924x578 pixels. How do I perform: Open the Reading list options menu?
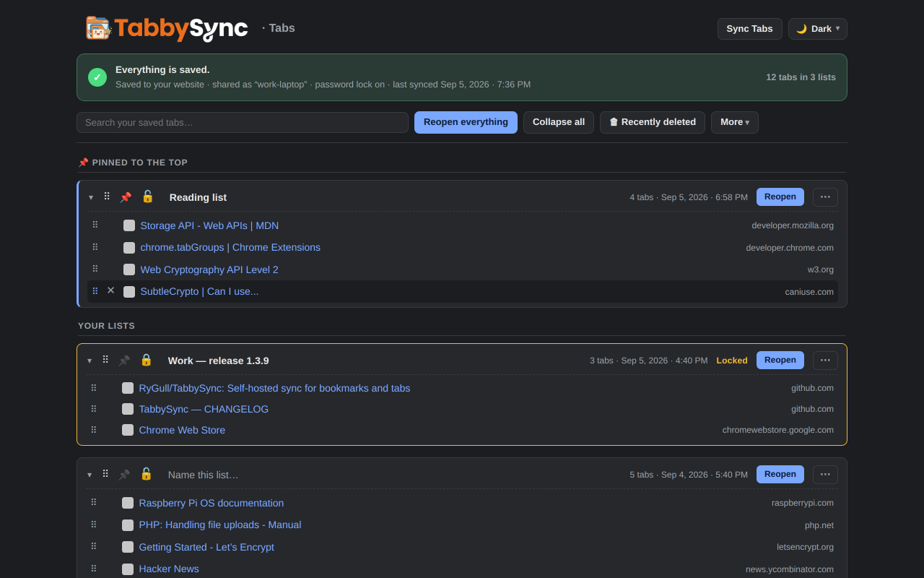[825, 197]
